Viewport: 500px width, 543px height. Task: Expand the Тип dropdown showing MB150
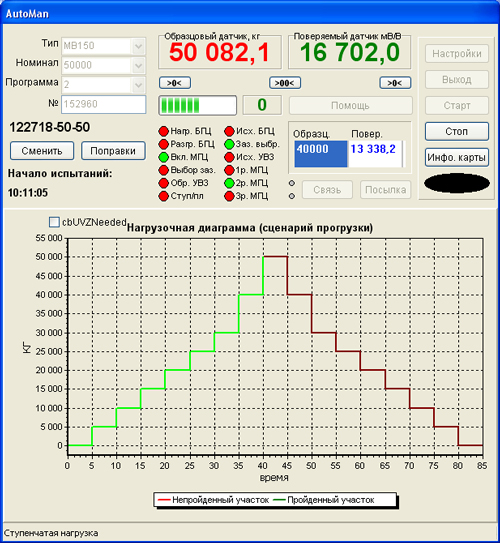click(138, 46)
